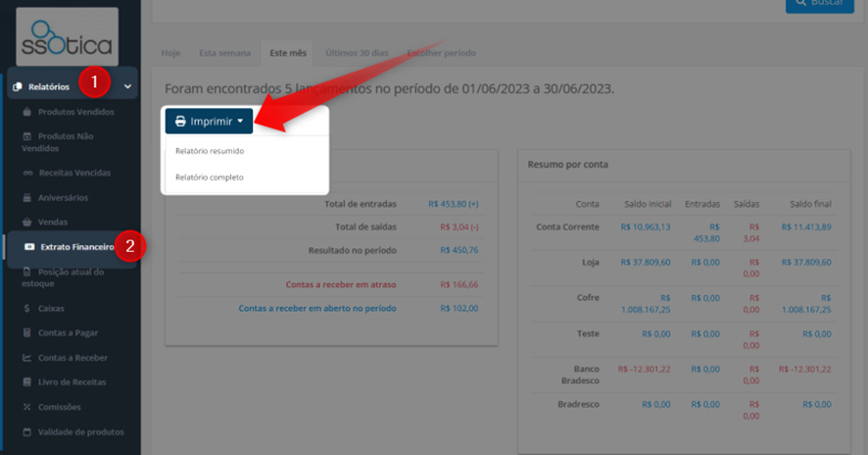Viewport: 868px width, 455px height.
Task: Click the Contas a Receber chart icon
Action: [26, 358]
